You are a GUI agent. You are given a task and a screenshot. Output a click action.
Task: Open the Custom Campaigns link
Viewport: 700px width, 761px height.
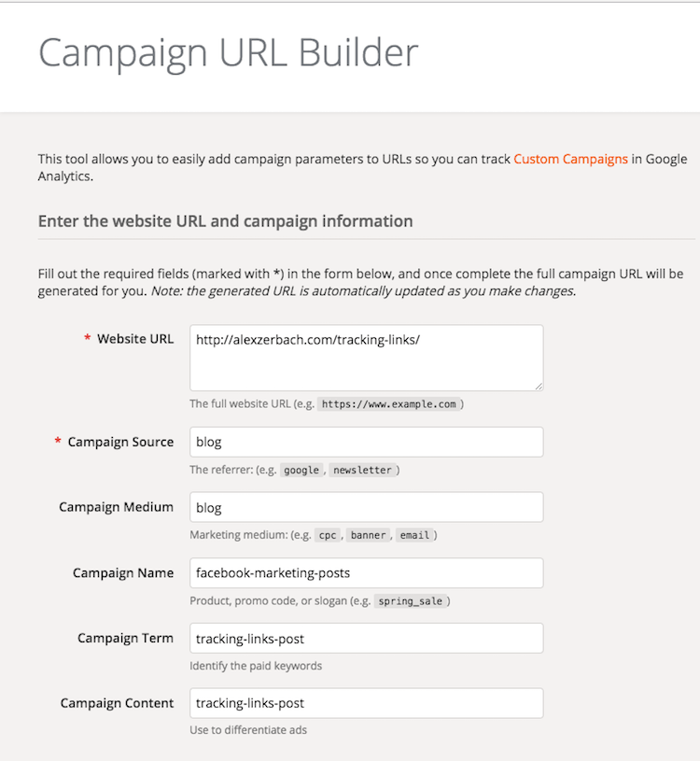(570, 159)
